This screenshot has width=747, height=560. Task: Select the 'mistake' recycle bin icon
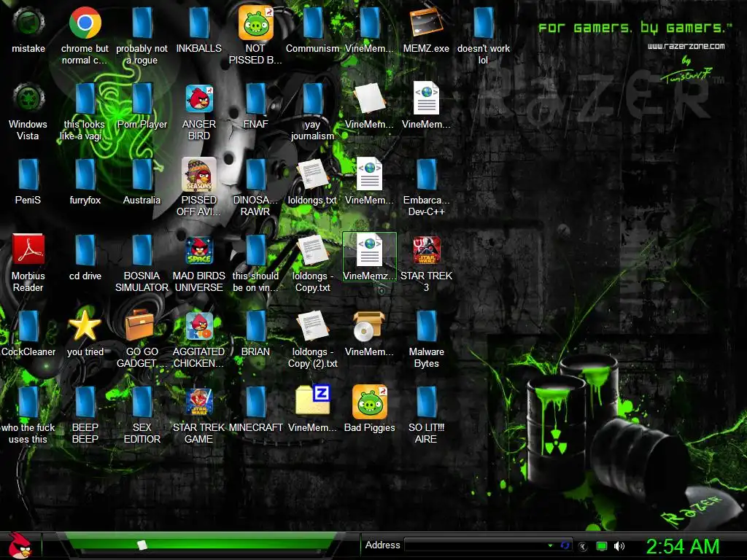click(28, 22)
